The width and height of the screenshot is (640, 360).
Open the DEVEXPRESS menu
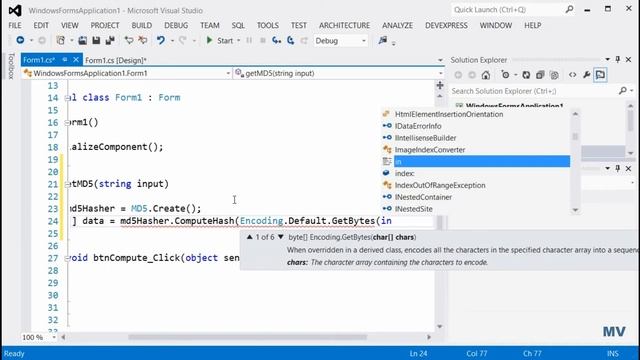click(x=446, y=25)
